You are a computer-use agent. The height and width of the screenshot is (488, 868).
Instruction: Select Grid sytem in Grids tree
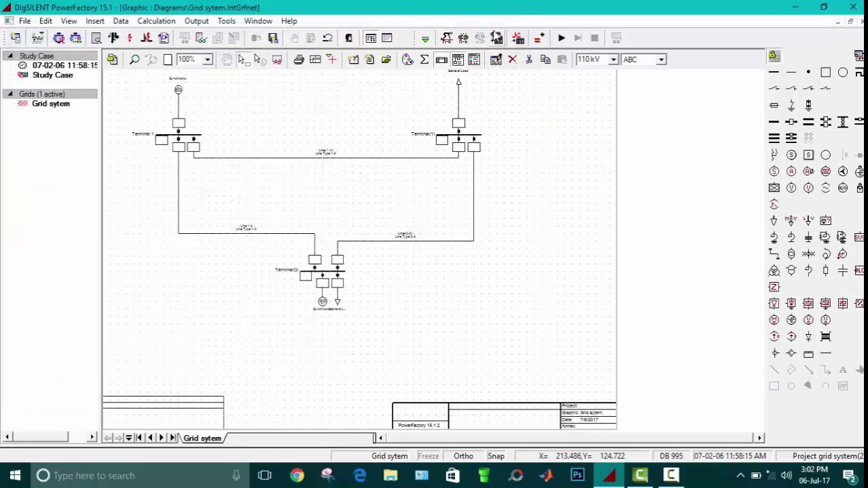[x=51, y=104]
